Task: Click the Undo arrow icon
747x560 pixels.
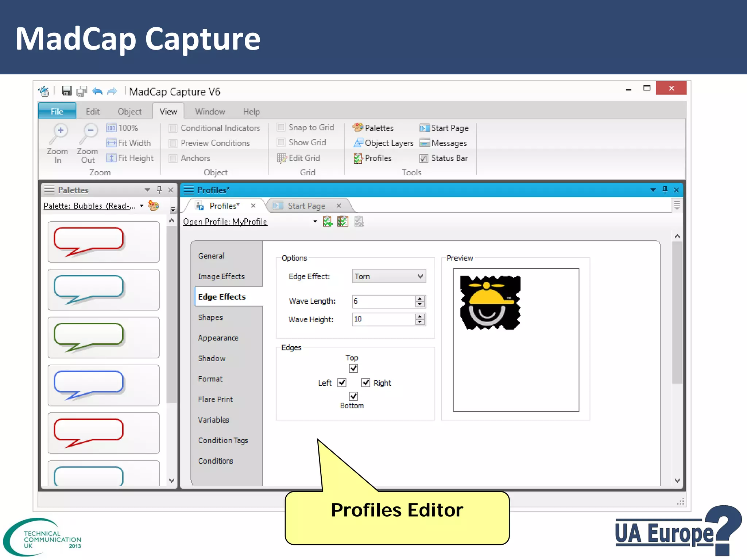Action: click(x=97, y=91)
